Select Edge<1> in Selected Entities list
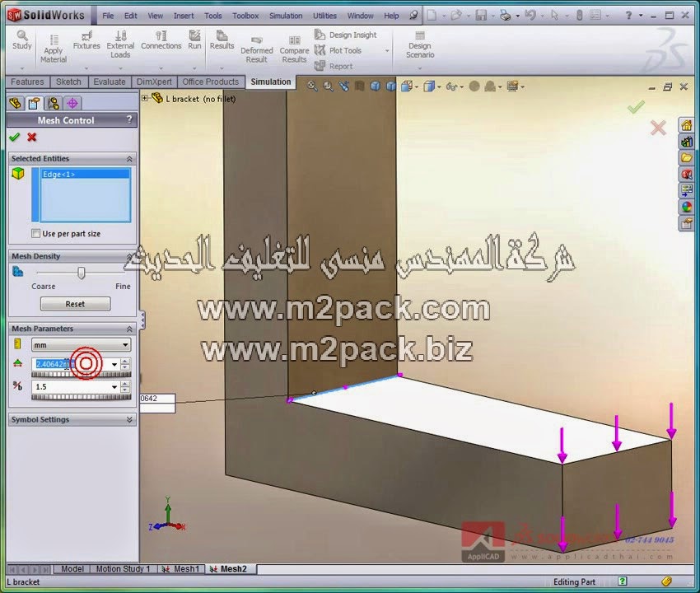 [85, 174]
